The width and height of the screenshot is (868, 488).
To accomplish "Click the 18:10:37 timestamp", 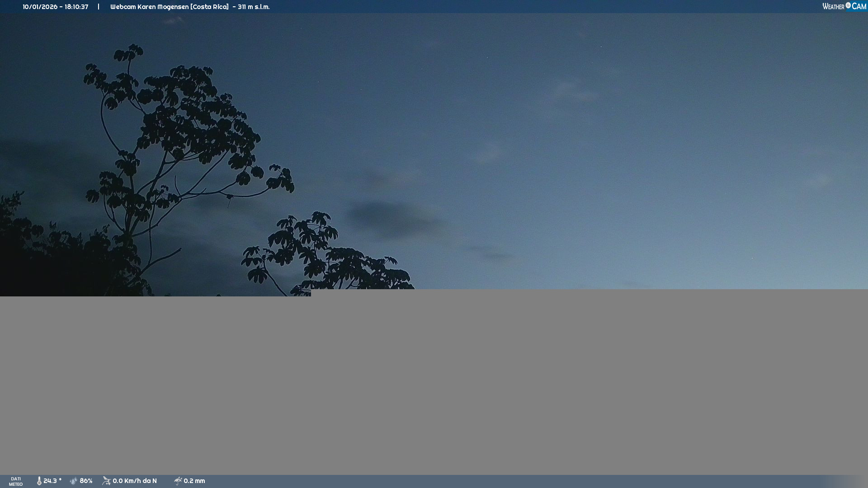I will [76, 7].
